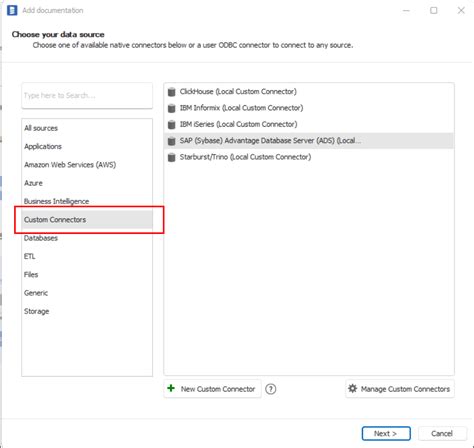The image size is (474, 448).
Task: Click the Dataedo app icon in title bar
Action: tap(12, 10)
